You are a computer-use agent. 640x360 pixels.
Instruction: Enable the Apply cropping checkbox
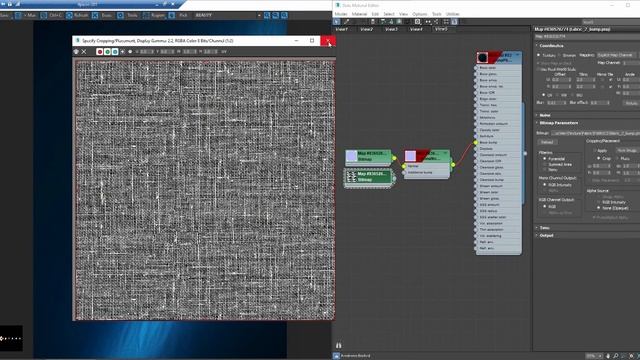click(x=595, y=151)
